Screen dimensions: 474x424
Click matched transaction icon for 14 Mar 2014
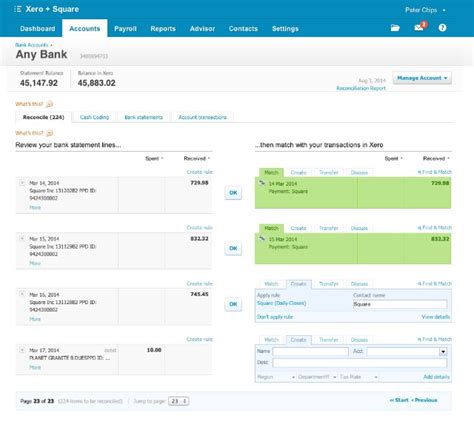(262, 183)
